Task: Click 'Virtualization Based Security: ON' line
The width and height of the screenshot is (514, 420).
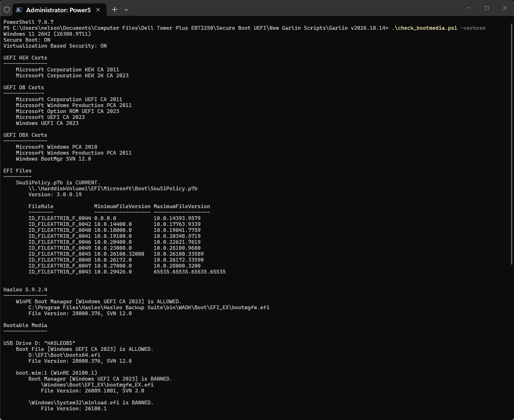Action: point(55,46)
